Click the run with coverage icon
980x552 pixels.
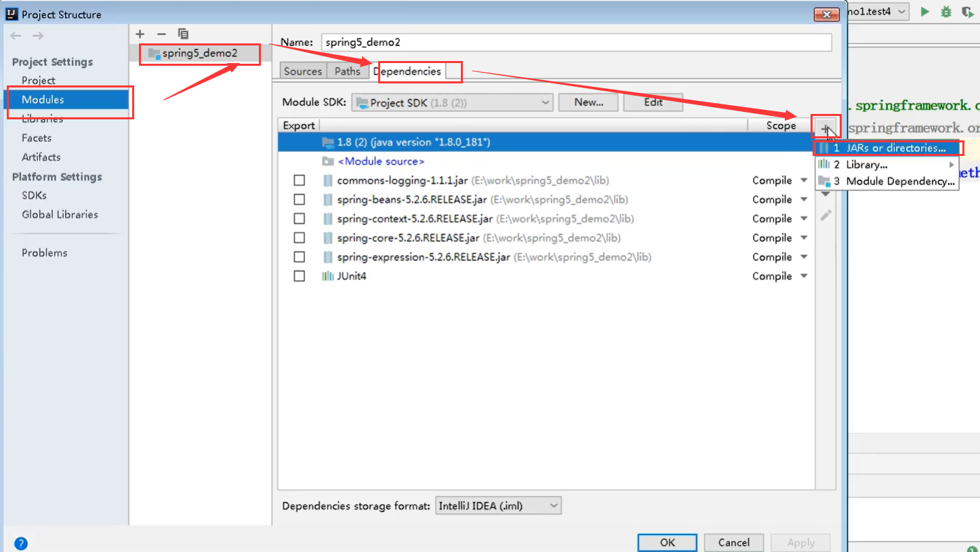point(967,12)
